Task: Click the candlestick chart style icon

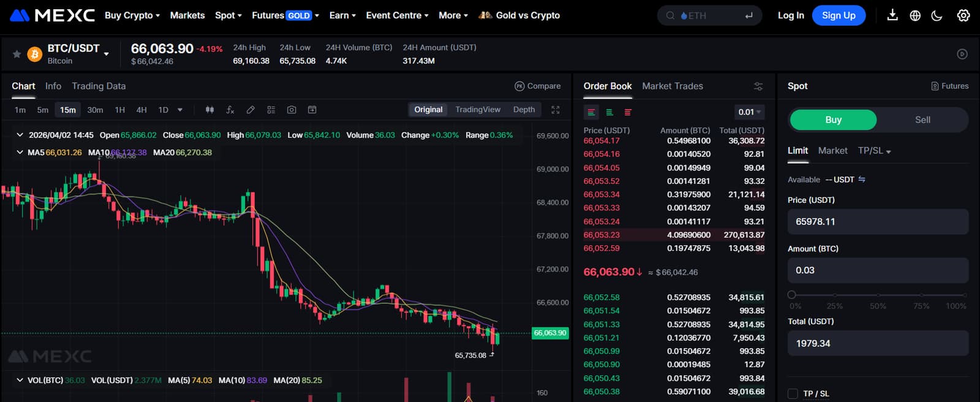Action: click(209, 110)
